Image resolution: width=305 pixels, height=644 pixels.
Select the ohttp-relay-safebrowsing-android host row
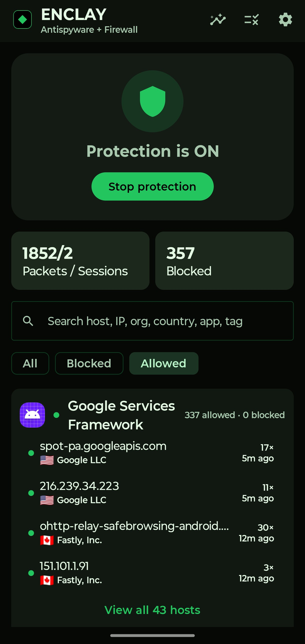click(x=152, y=533)
